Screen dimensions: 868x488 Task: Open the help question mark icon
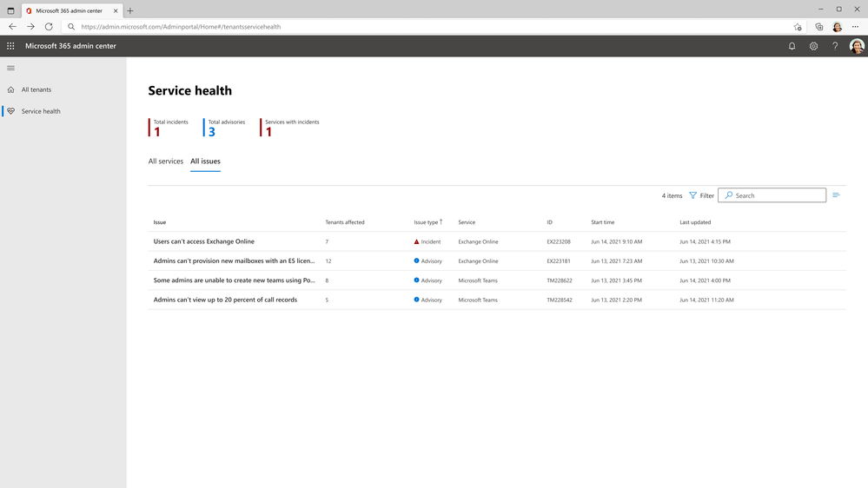[x=835, y=47]
